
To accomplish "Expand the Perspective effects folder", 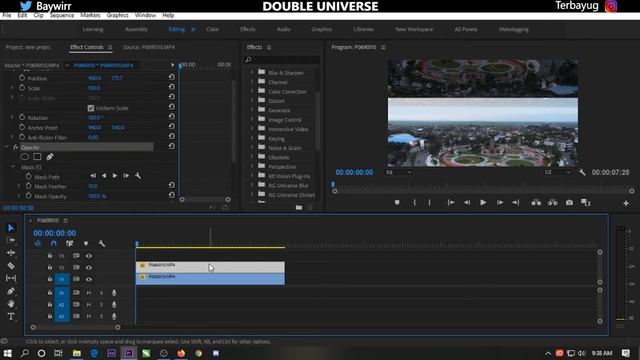I will [x=252, y=166].
